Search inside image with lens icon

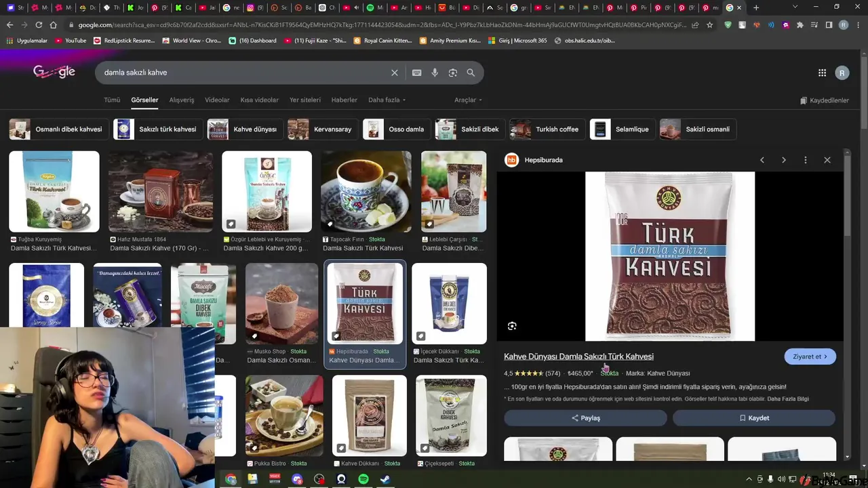click(x=512, y=326)
